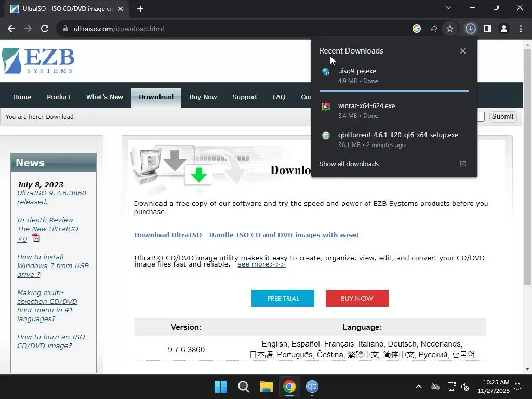Click the version number 9.7.6.3860 cell
The width and height of the screenshot is (532, 399).
[x=187, y=350]
